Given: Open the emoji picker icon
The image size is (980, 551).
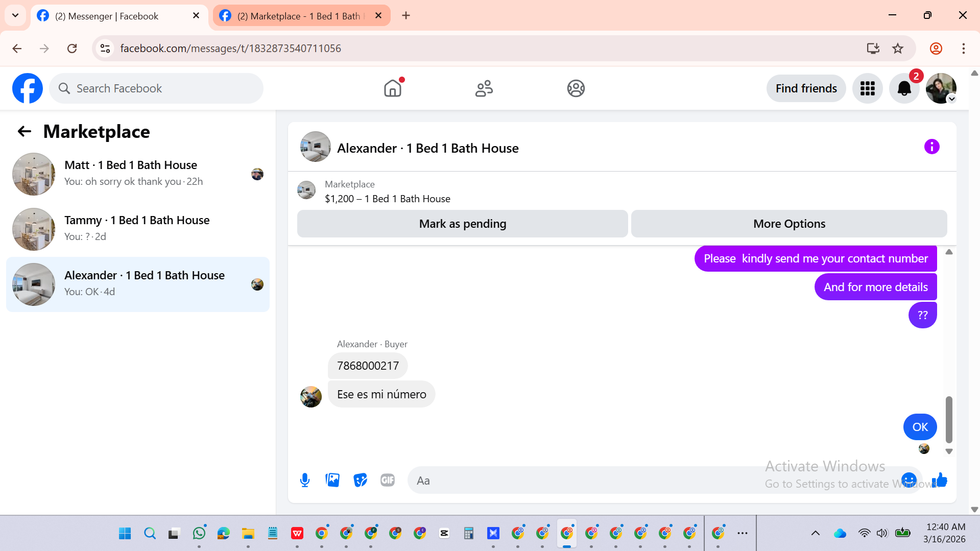Looking at the screenshot, I should (909, 480).
